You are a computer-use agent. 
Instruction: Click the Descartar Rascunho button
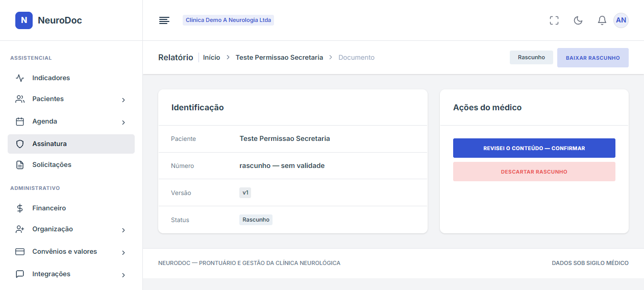[534, 172]
